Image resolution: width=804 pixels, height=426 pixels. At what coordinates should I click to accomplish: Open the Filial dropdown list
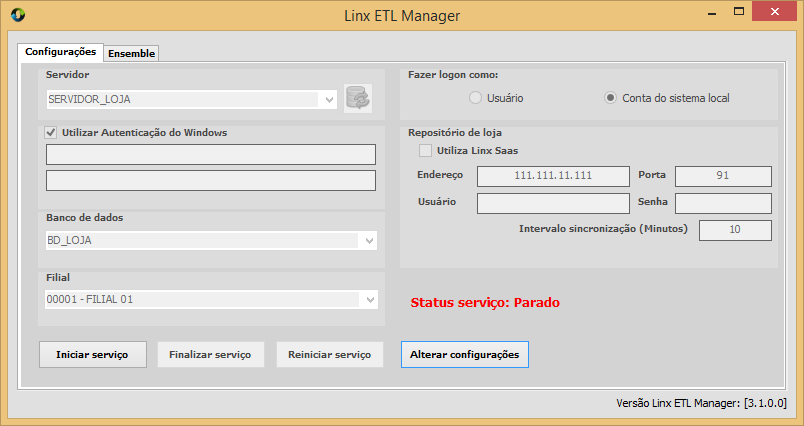click(211, 299)
